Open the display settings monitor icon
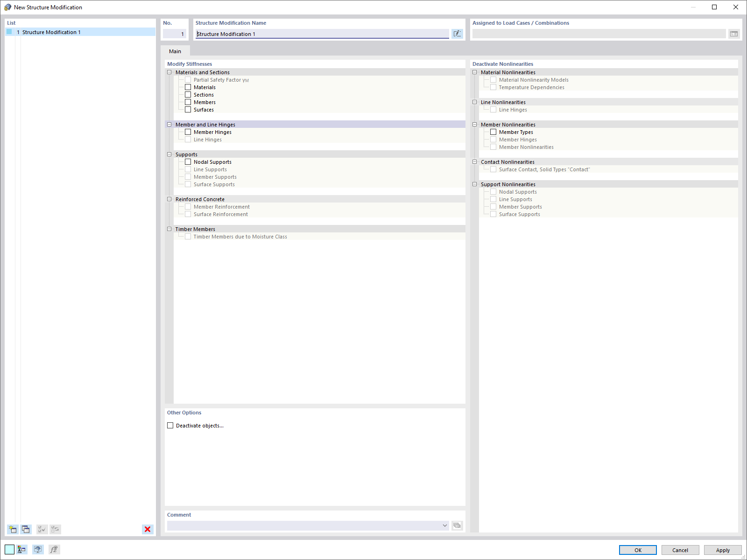 37,549
